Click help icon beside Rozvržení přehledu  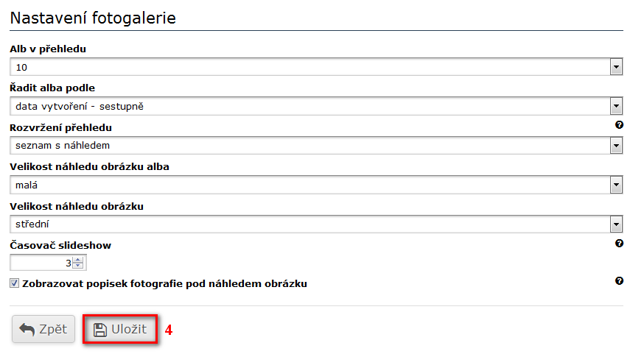[619, 125]
